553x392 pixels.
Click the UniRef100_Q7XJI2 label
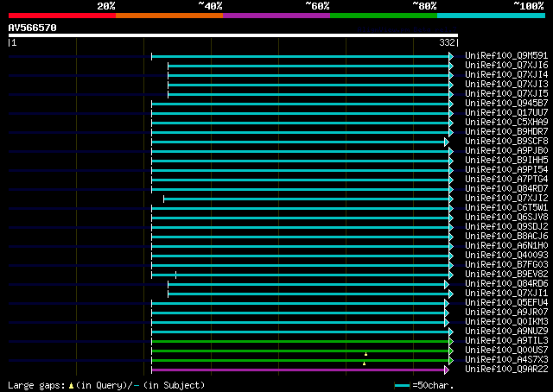tap(506, 198)
